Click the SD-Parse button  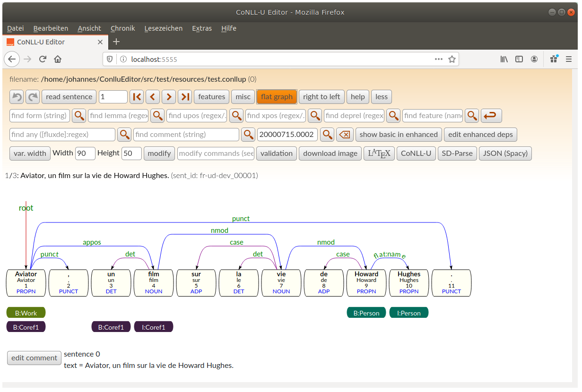[x=457, y=153]
